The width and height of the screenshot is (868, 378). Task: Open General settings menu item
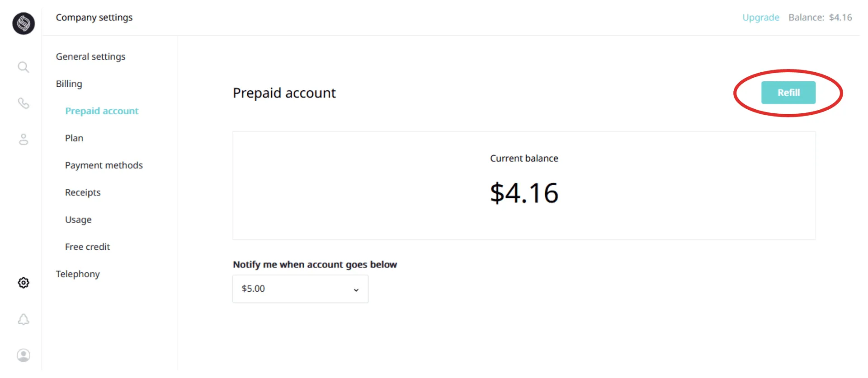[90, 57]
